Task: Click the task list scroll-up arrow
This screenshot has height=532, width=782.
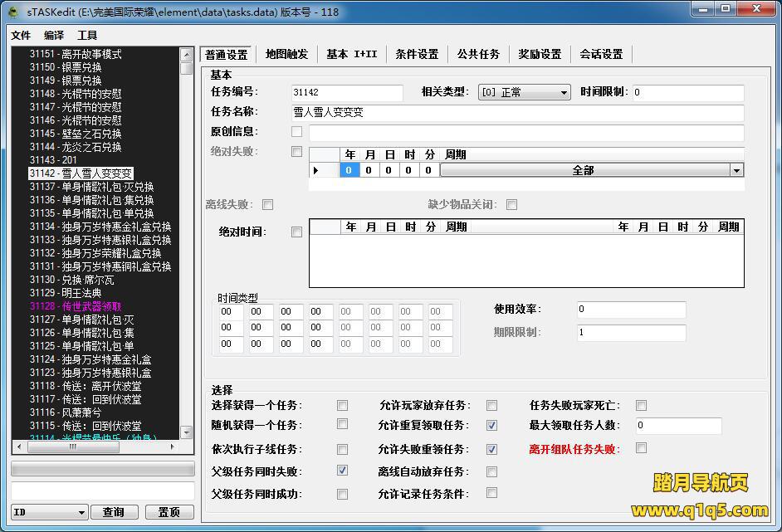Action: pyautogui.click(x=187, y=55)
